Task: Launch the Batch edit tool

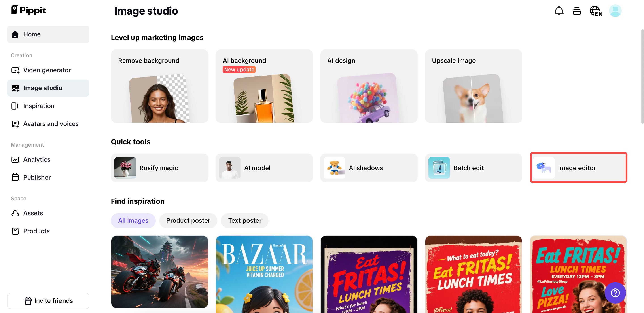Action: pos(473,168)
